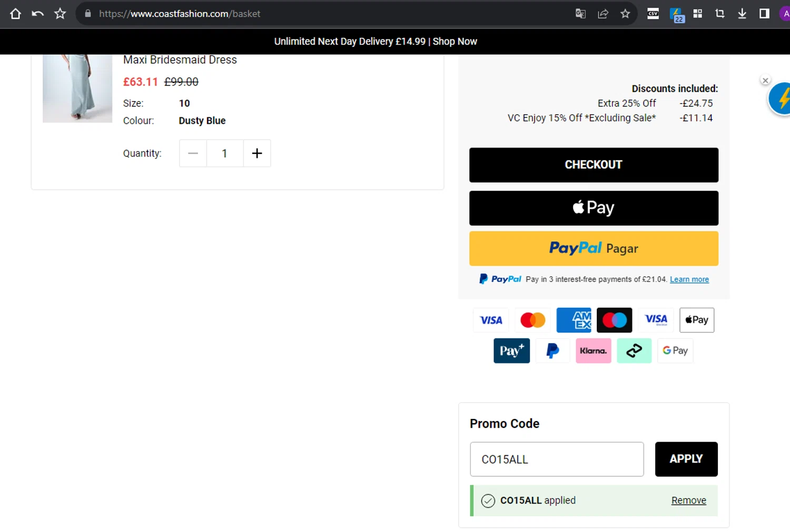
Task: Click the Promo Code heading
Action: point(505,424)
